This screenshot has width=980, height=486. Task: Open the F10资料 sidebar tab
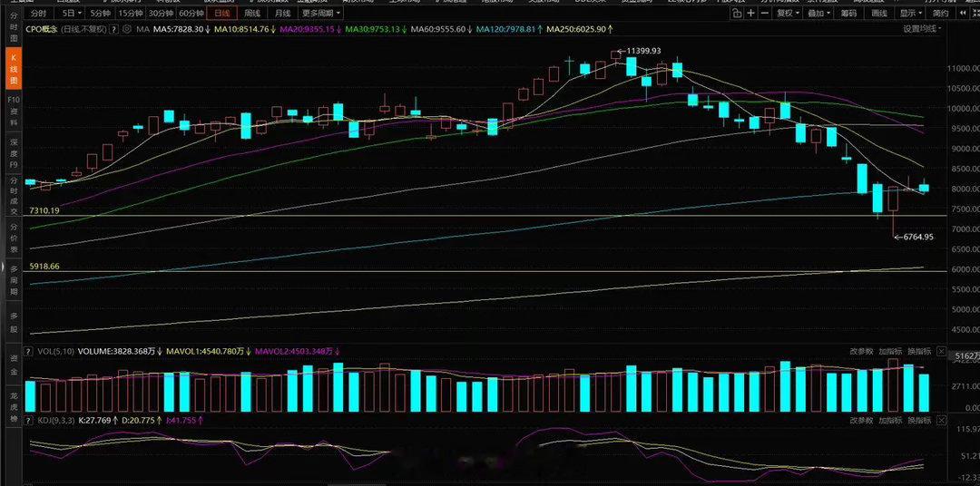13,111
